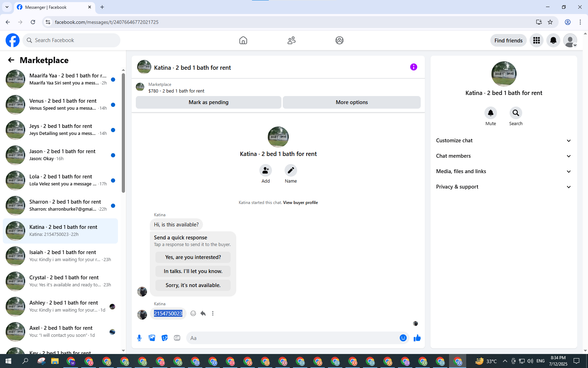
Task: Open Chrome menu three dots
Action: [x=580, y=22]
